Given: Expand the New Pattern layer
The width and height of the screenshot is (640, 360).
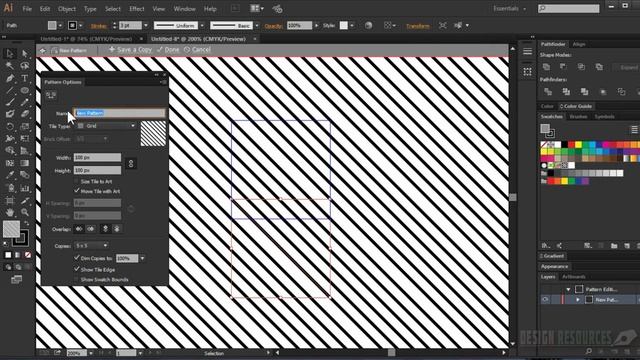Looking at the screenshot, I should coord(578,300).
